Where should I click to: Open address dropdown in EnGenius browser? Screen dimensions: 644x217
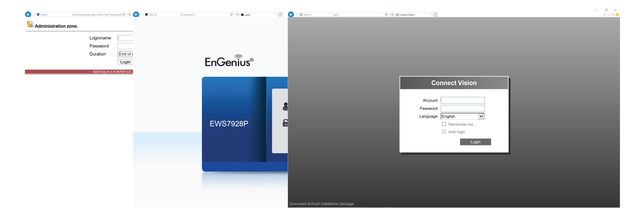point(234,15)
